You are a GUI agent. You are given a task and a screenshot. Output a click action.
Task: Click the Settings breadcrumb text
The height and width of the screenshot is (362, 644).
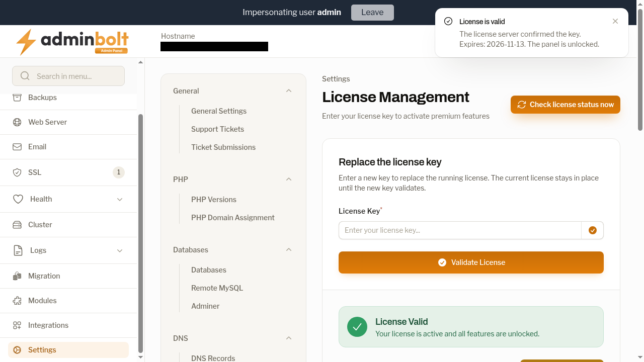click(336, 79)
